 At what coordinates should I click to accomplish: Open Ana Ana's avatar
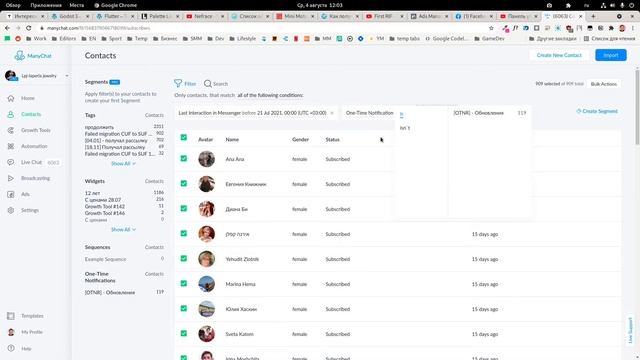click(x=207, y=159)
